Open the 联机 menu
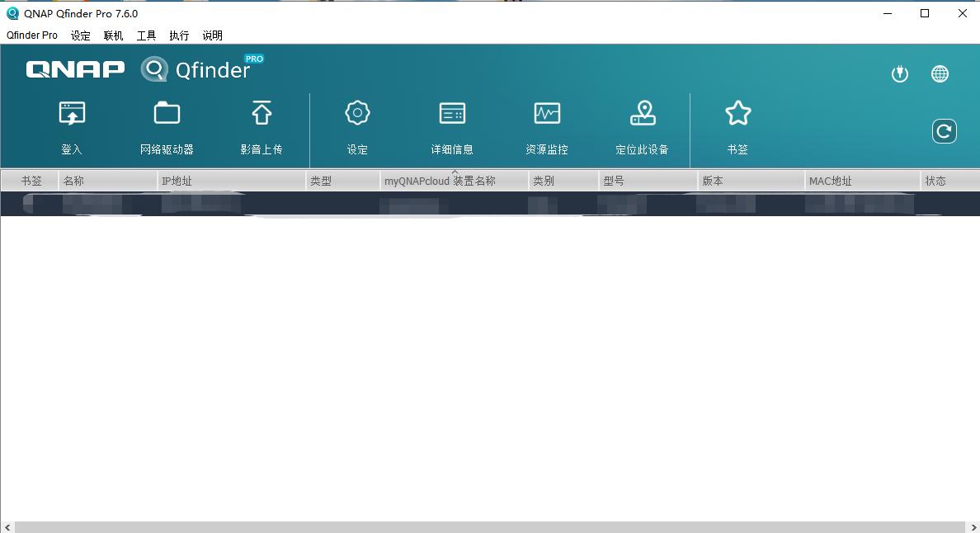This screenshot has height=533, width=980. click(113, 35)
